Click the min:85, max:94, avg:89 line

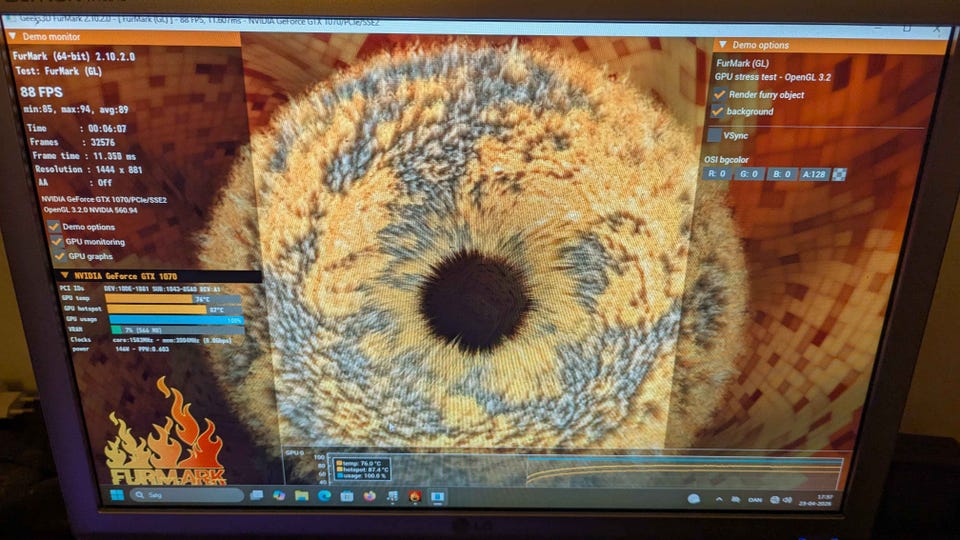pos(76,109)
